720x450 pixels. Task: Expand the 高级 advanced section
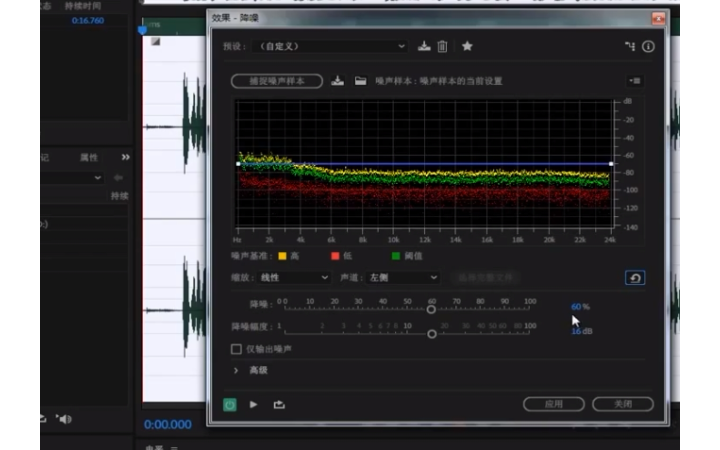coord(236,370)
